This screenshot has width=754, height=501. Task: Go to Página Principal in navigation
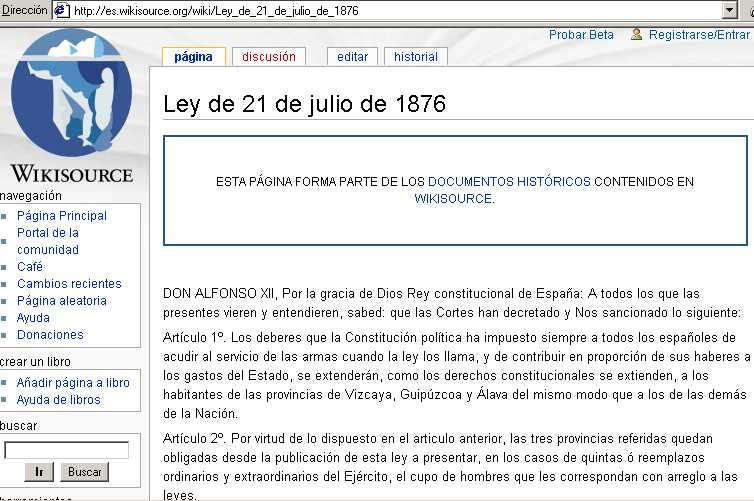[62, 215]
